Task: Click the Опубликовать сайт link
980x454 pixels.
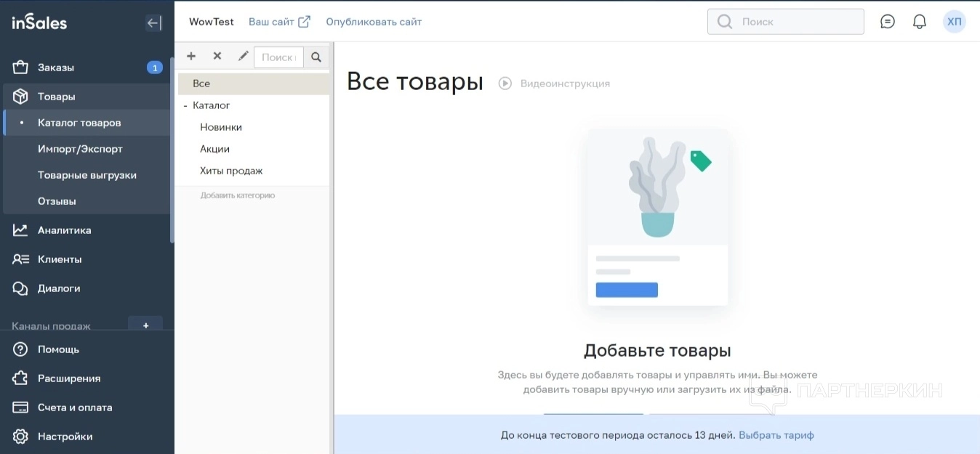Action: [x=374, y=22]
